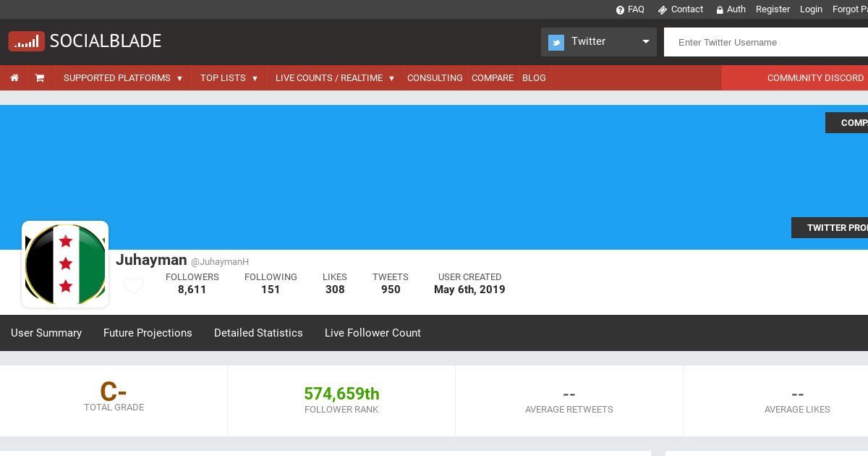Expand the Top Lists menu
The image size is (868, 456).
pyautogui.click(x=229, y=77)
